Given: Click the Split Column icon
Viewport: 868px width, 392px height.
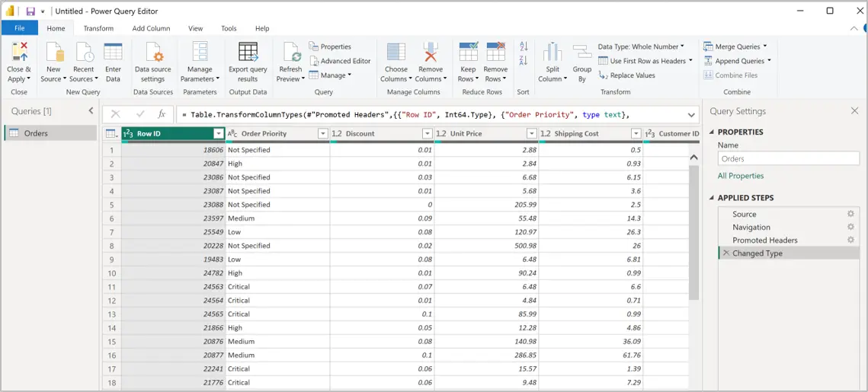Looking at the screenshot, I should (x=552, y=52).
